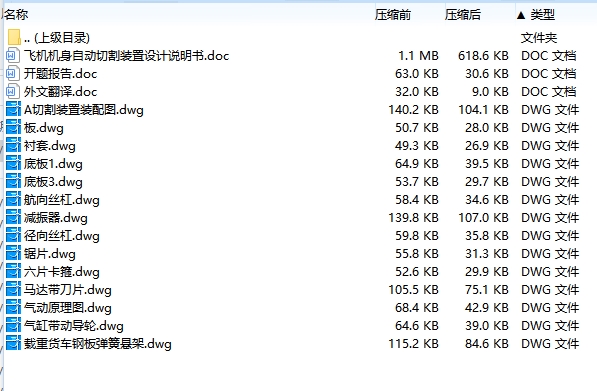
Task: Select the file name 锯片.dwg
Action: click(x=49, y=254)
